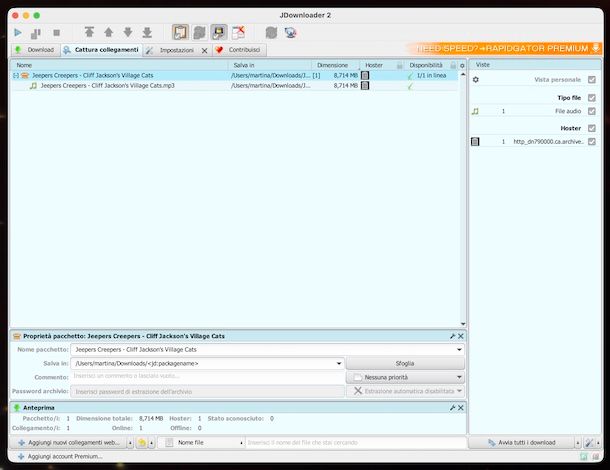Click hoster icon in the mp3 row
This screenshot has width=610, height=470.
pyautogui.click(x=365, y=86)
